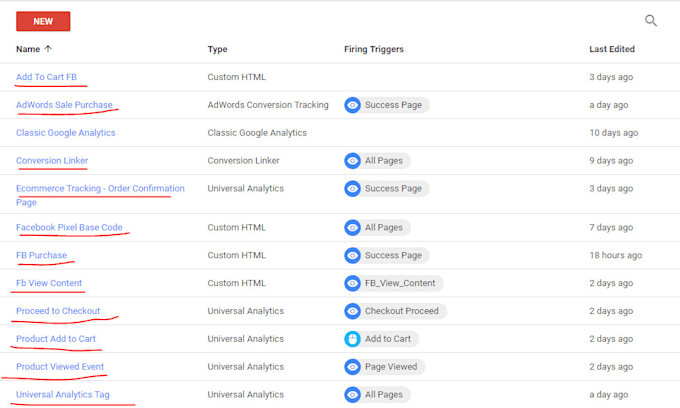
Task: Click the FB Purchase Success Page trigger chip
Action: coord(386,256)
